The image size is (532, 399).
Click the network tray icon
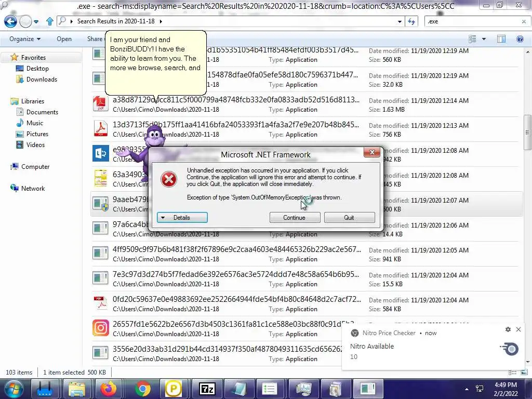480,389
